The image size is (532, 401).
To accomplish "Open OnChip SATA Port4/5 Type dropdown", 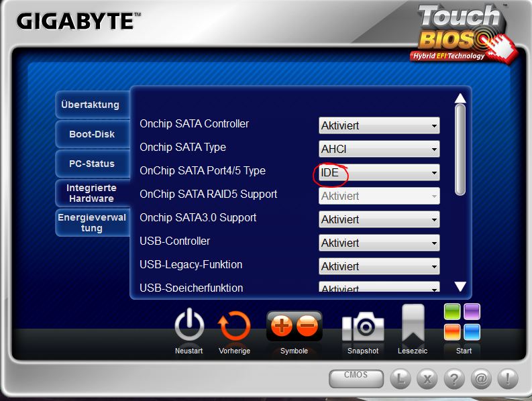I will coord(379,172).
